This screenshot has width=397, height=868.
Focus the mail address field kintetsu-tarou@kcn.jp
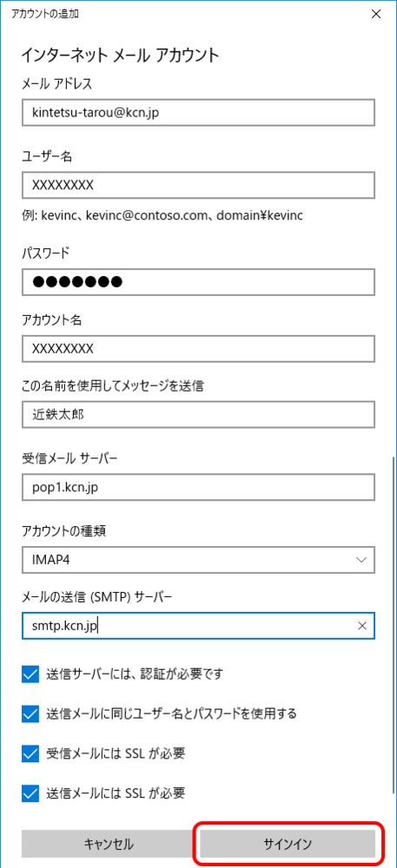click(x=198, y=112)
